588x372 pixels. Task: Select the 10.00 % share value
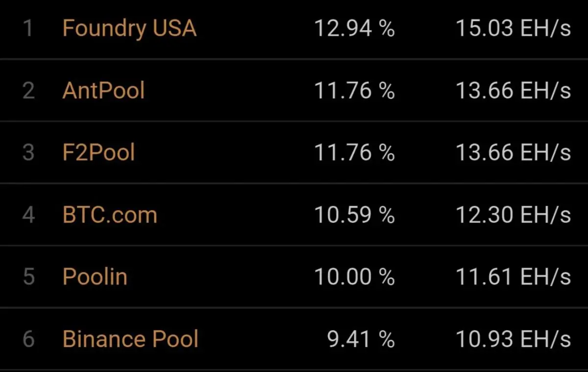pos(354,277)
